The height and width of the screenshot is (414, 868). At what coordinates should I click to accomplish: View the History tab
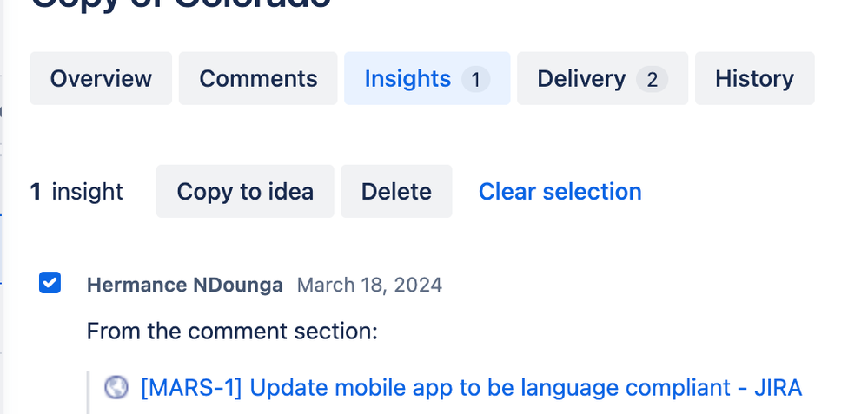pyautogui.click(x=754, y=79)
